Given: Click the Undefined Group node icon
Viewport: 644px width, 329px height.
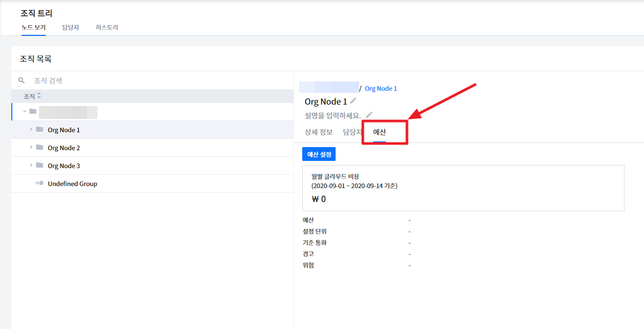Looking at the screenshot, I should click(x=40, y=183).
